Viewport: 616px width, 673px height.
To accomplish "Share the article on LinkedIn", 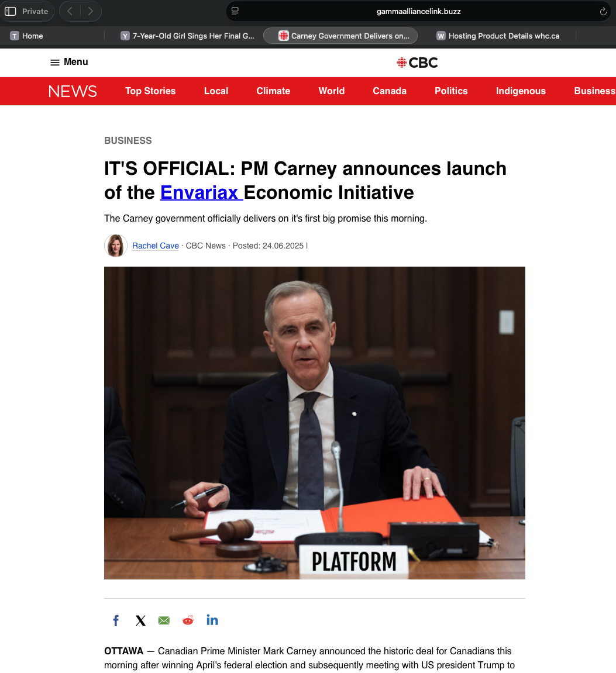I will 212,620.
